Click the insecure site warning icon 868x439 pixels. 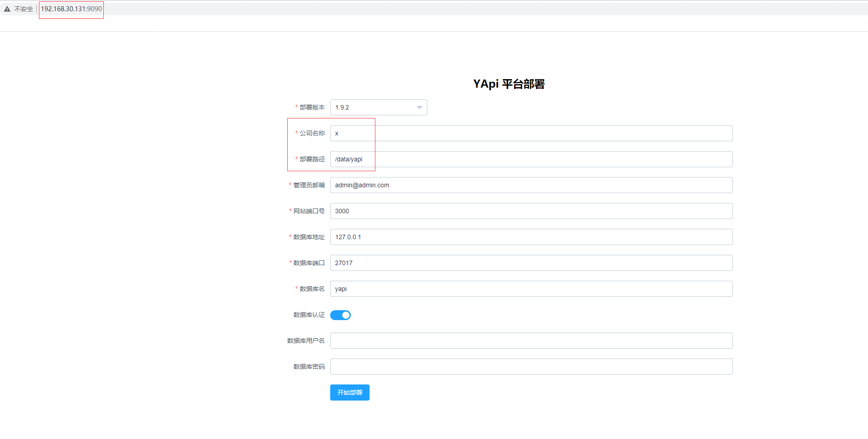coord(7,9)
